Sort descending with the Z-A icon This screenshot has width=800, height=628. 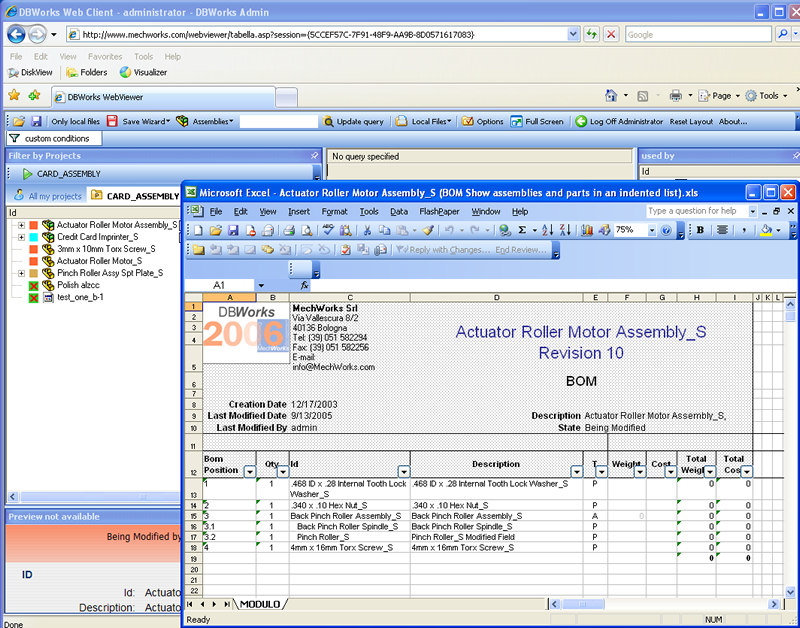[x=565, y=231]
